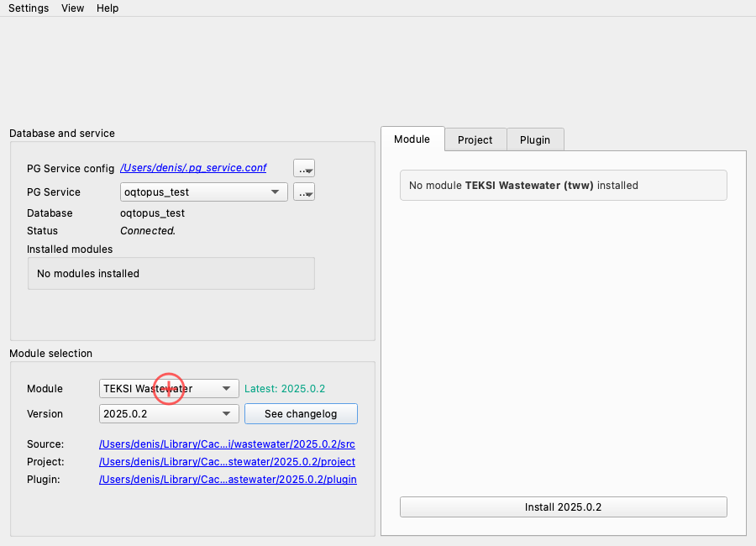Click the 'No modules installed' list box
Viewport: 756px width, 546px height.
point(171,274)
